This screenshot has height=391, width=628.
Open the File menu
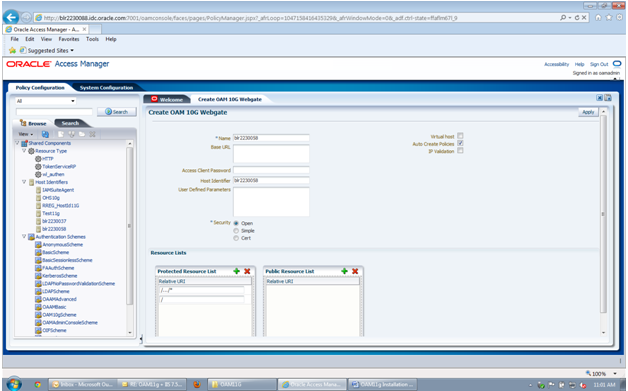[14, 39]
